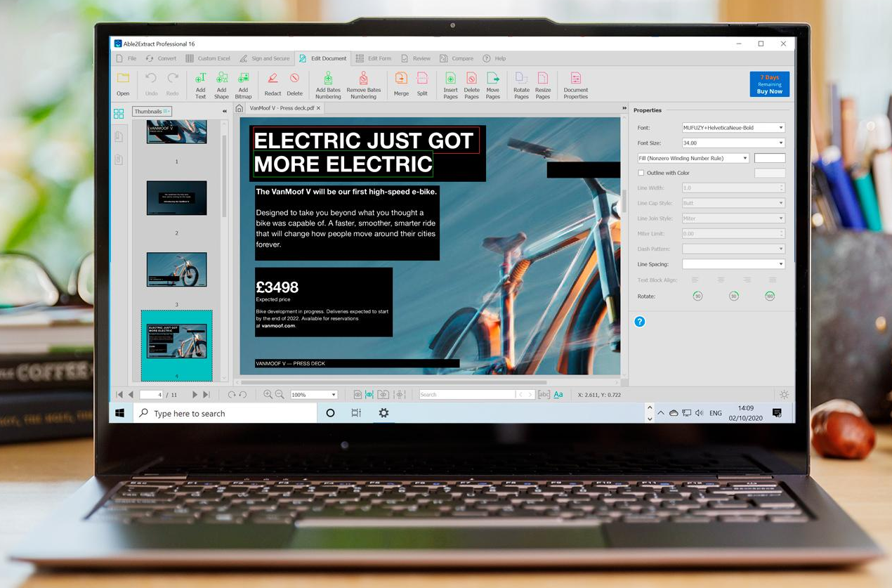Click Delete Pages
The height and width of the screenshot is (588, 892).
[472, 85]
